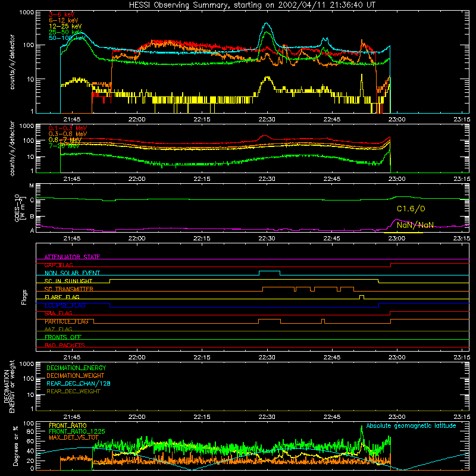476x476 pixels.
Task: Click the C1.6/0 flare annotation
Action: pos(411,209)
